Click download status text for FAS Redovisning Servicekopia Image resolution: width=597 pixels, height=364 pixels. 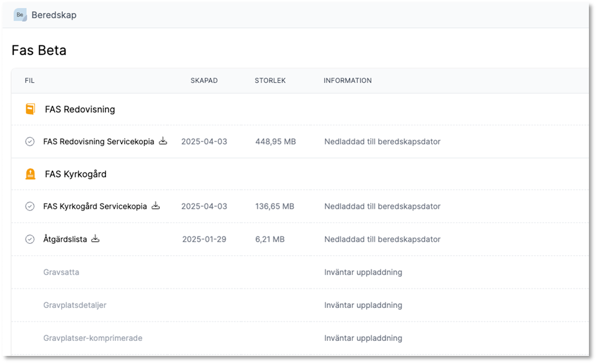(x=382, y=141)
